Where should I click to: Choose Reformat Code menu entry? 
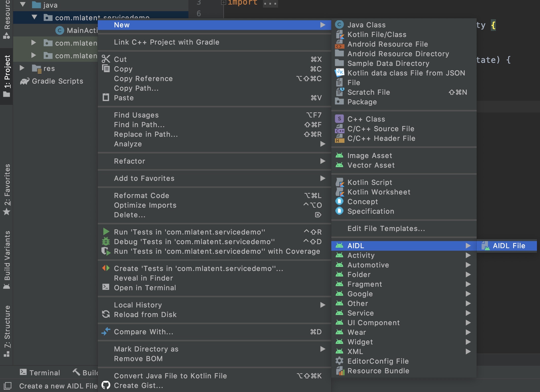click(141, 195)
